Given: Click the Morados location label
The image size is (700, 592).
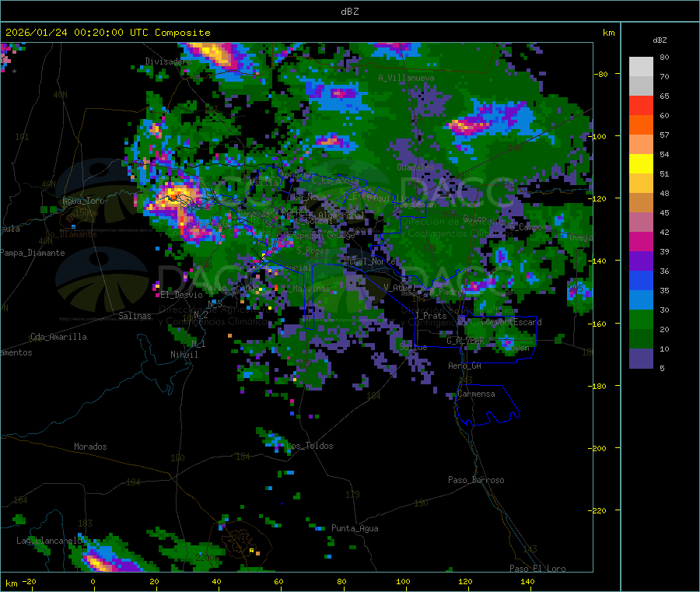Looking at the screenshot, I should click(x=90, y=447).
